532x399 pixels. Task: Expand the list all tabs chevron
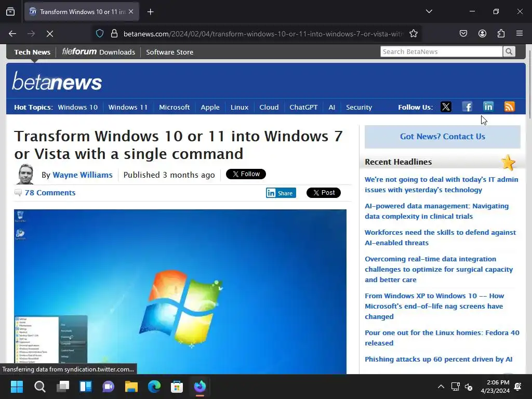(429, 11)
